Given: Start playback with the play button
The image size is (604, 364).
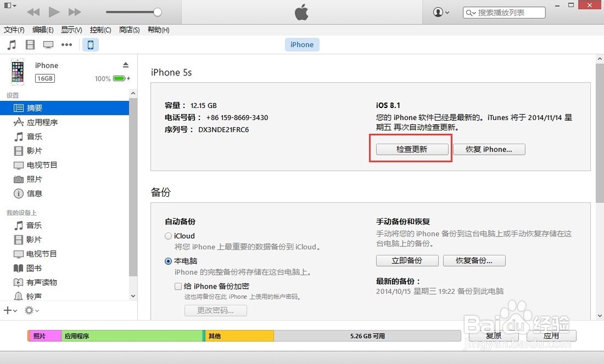Looking at the screenshot, I should (x=54, y=12).
